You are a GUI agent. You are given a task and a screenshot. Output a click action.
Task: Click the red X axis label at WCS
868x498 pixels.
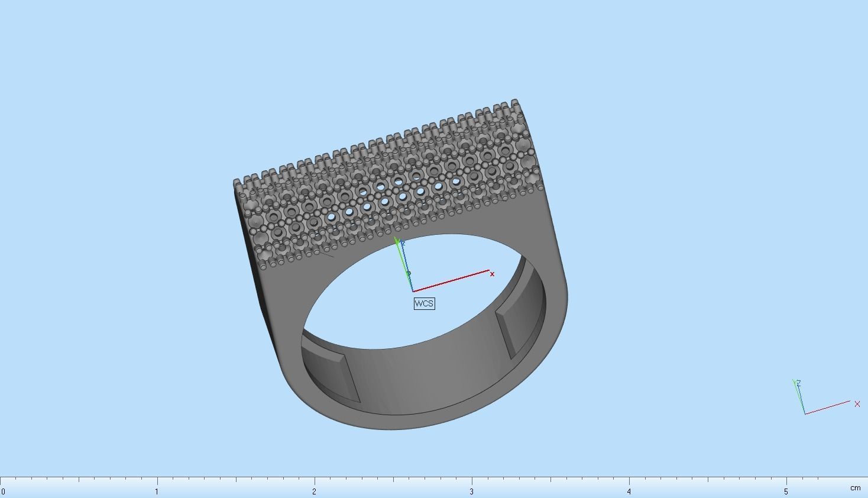click(x=492, y=274)
